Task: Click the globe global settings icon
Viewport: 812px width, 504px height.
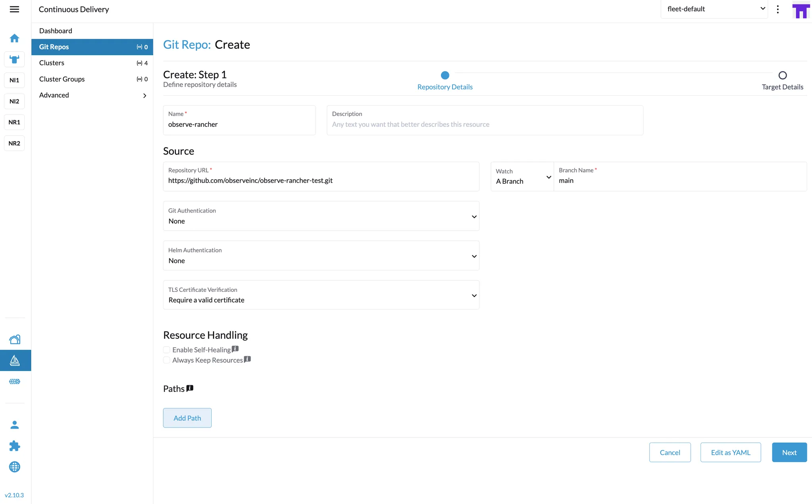Action: (x=15, y=467)
